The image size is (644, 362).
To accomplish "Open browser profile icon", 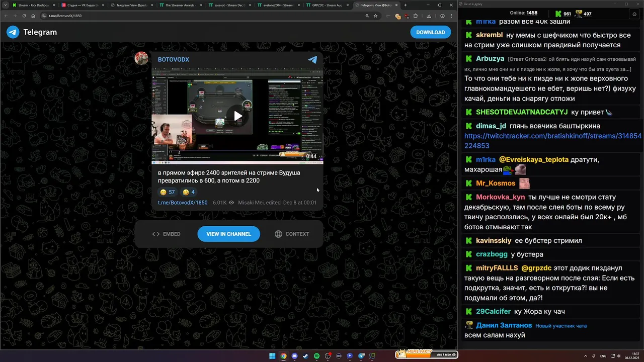I will pyautogui.click(x=442, y=16).
